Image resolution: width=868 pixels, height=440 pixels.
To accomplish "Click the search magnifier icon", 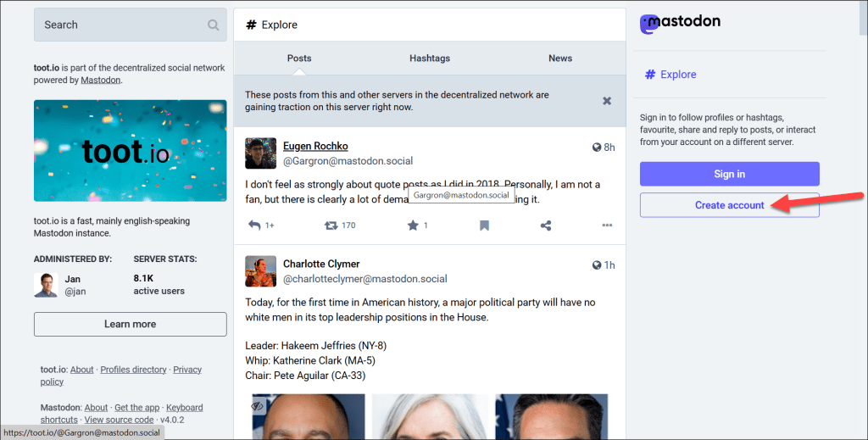I will click(213, 25).
